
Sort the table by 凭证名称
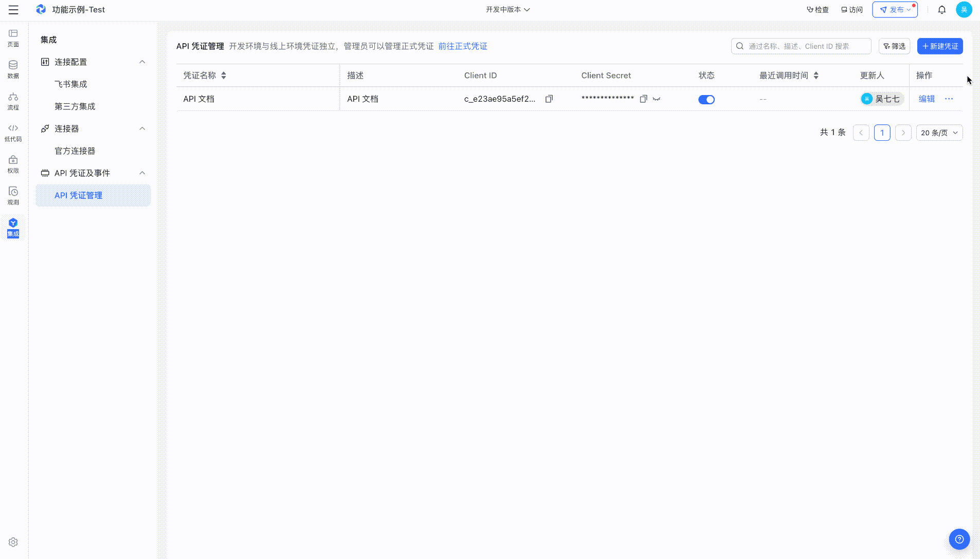(x=223, y=75)
